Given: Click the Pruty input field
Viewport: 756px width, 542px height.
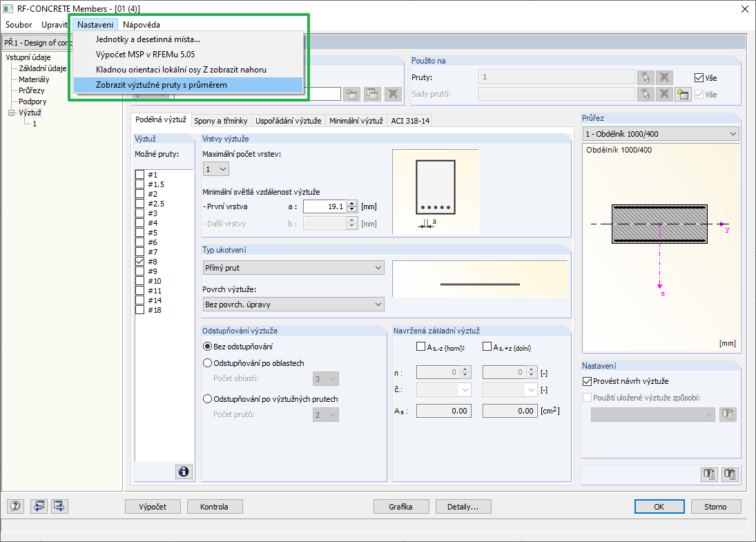Looking at the screenshot, I should [556, 77].
